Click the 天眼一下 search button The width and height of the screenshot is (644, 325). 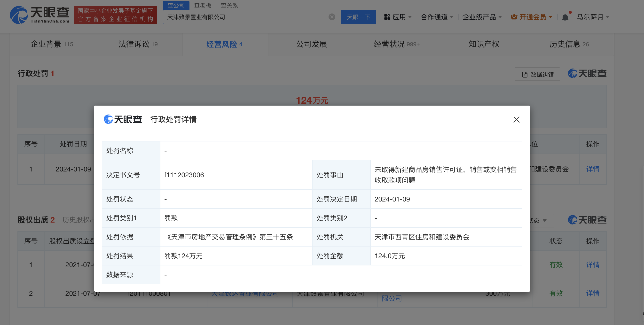pos(358,17)
